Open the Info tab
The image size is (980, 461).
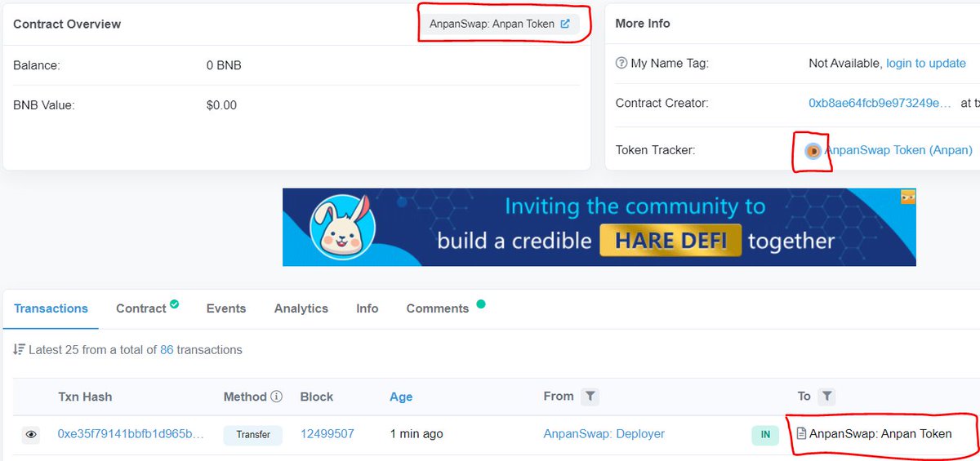[367, 308]
